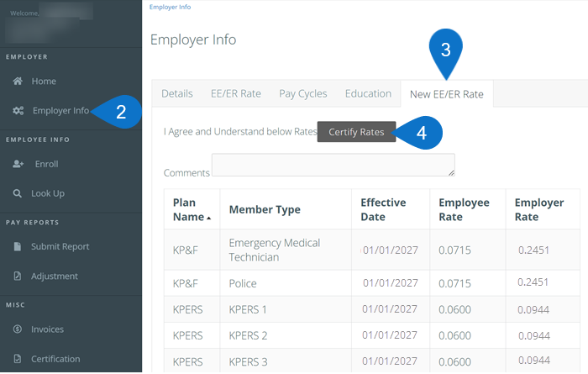Click the Employer Info breadcrumb link

pyautogui.click(x=170, y=7)
